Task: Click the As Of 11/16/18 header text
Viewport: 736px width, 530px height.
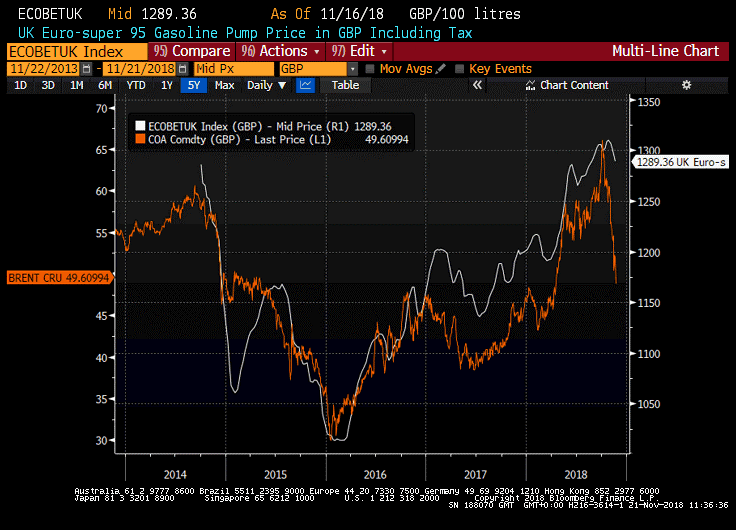Action: (327, 14)
